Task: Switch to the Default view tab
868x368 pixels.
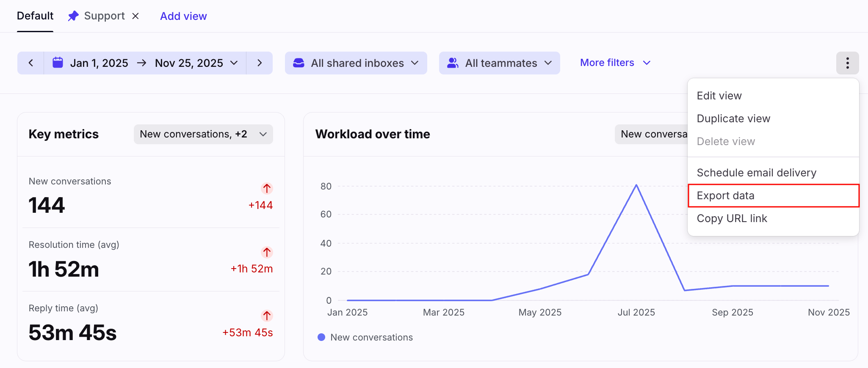Action: click(x=35, y=16)
